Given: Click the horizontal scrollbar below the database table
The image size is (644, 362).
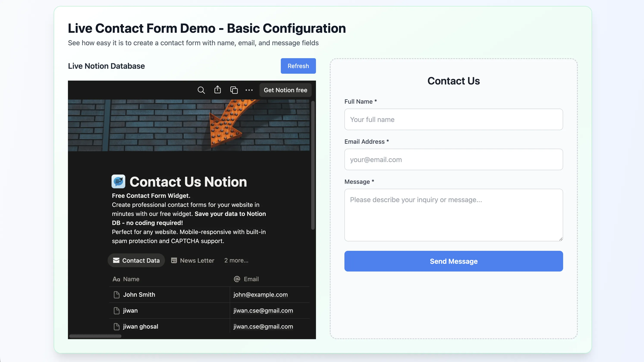Looking at the screenshot, I should 95,336.
